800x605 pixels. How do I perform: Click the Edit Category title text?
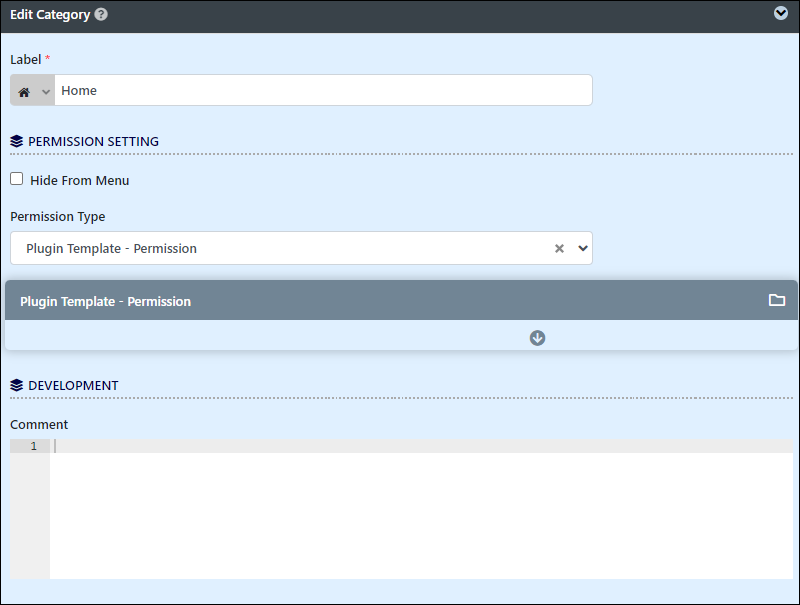pyautogui.click(x=50, y=15)
